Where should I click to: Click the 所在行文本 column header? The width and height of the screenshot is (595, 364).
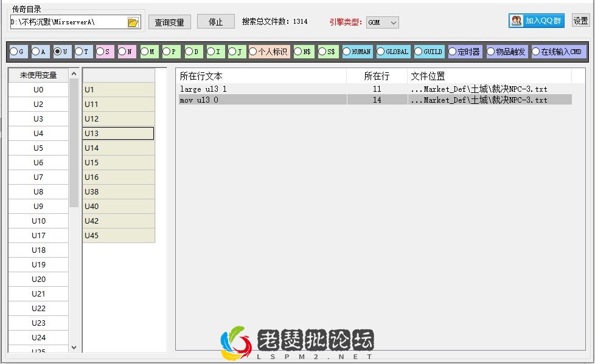coord(261,76)
